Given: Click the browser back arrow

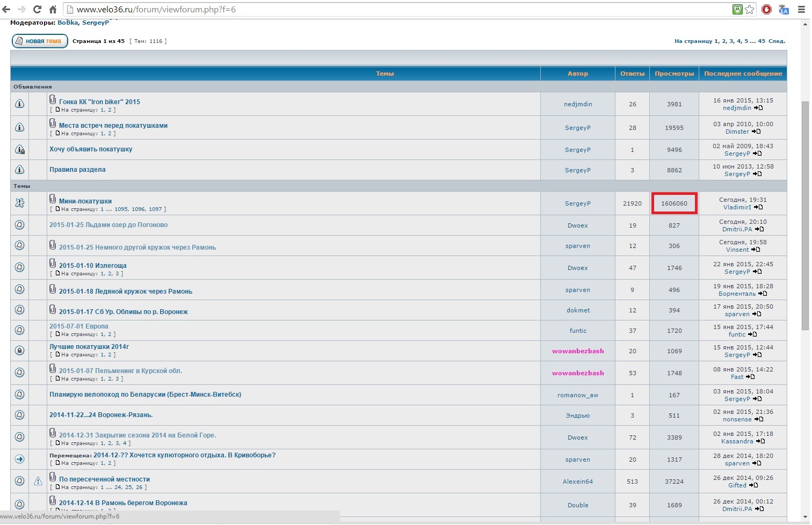Looking at the screenshot, I should tap(6, 9).
